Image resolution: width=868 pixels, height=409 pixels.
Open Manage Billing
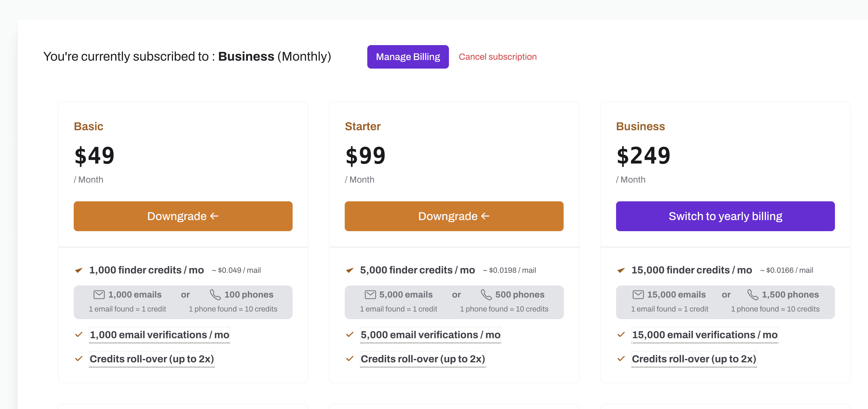pos(408,57)
